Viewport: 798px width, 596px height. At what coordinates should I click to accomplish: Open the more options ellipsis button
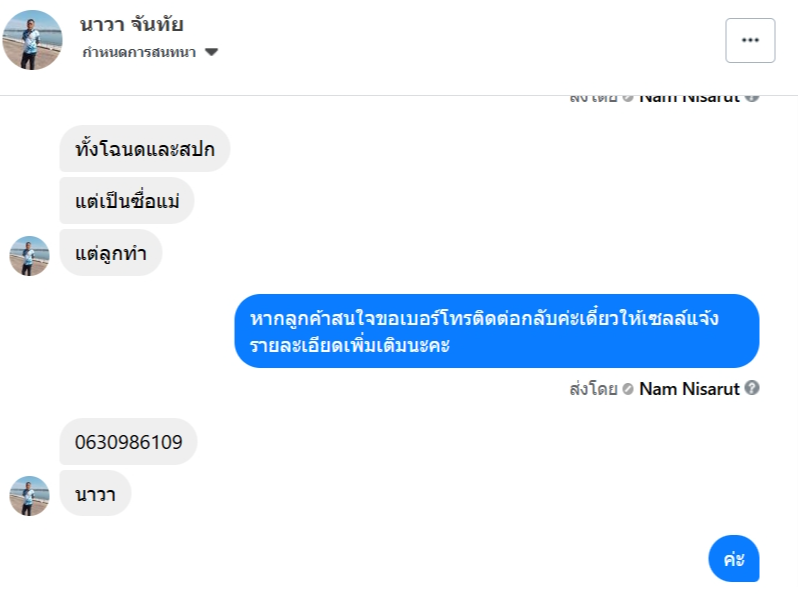(750, 40)
